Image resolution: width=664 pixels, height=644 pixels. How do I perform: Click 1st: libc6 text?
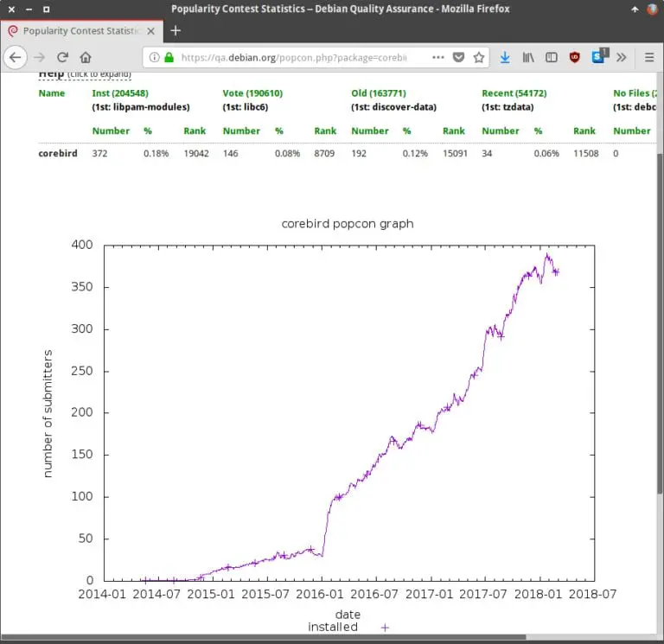click(x=246, y=107)
